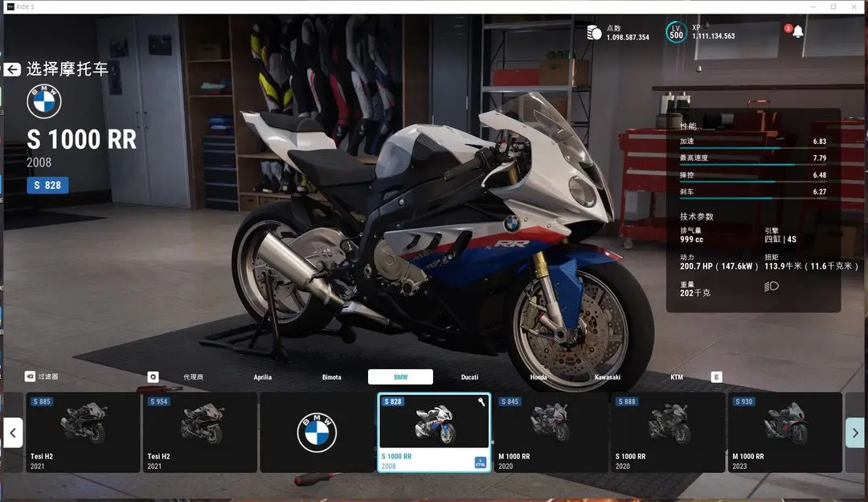868x502 pixels.
Task: Click the 202千克 weight value
Action: (x=694, y=293)
